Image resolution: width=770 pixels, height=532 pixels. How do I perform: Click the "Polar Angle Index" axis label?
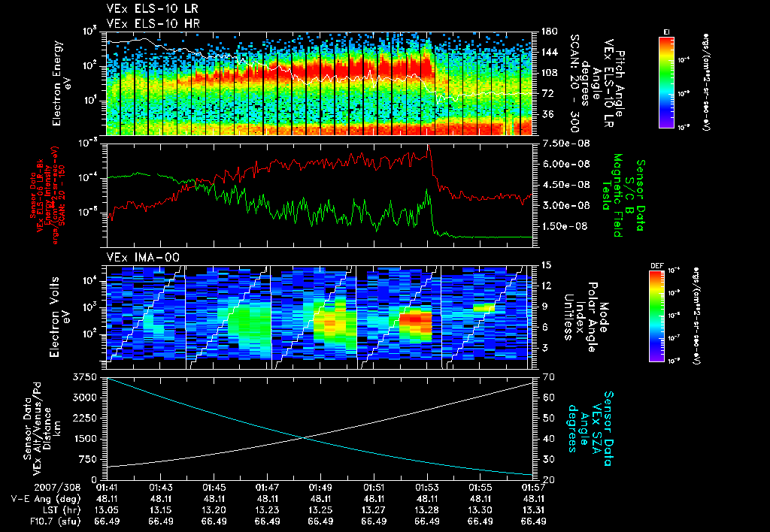click(x=587, y=317)
